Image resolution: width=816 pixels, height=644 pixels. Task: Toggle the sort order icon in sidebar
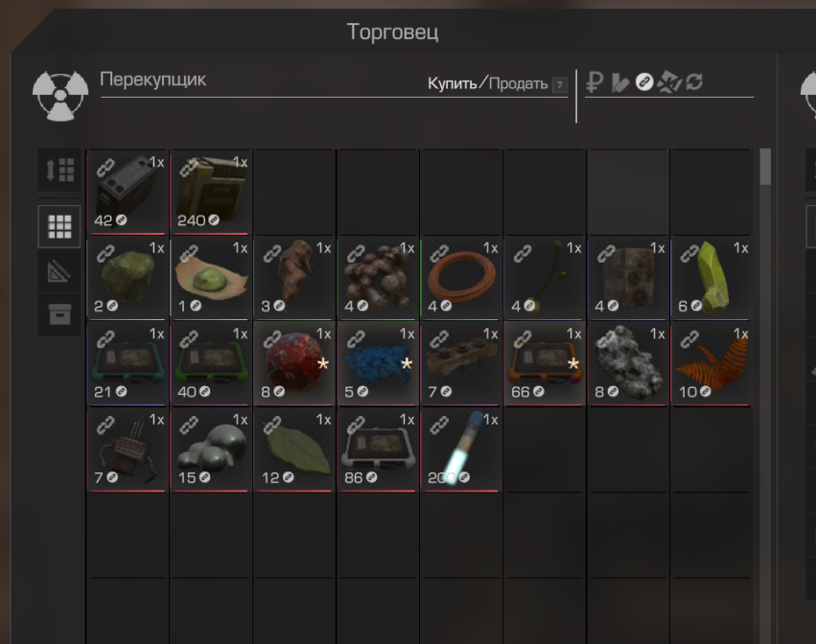pos(59,170)
